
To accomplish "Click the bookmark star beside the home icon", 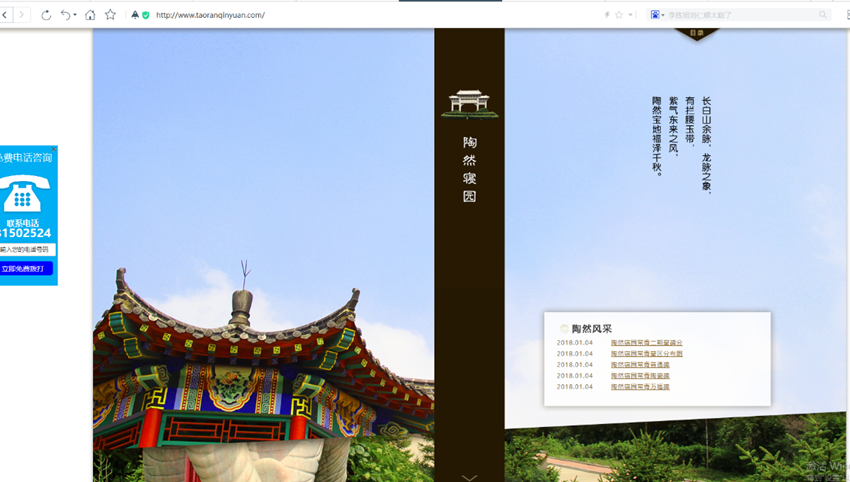I will pos(110,15).
